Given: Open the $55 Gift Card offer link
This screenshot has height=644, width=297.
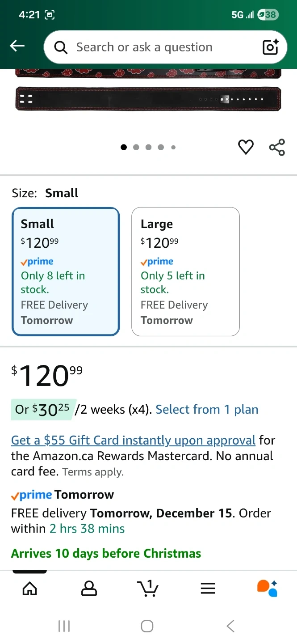Looking at the screenshot, I should (x=133, y=440).
